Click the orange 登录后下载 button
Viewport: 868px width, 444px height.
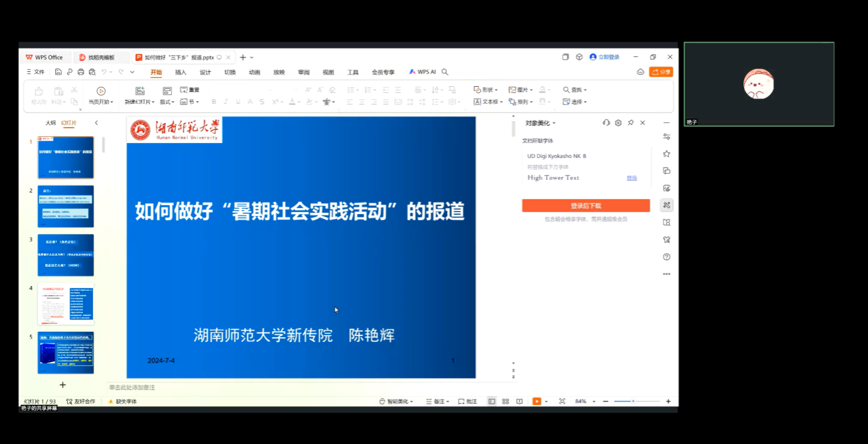585,206
